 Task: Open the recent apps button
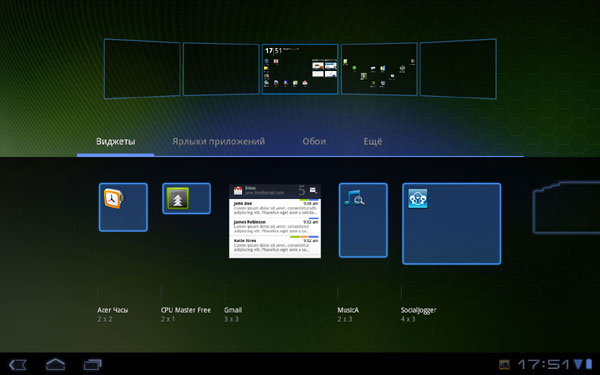(x=93, y=364)
